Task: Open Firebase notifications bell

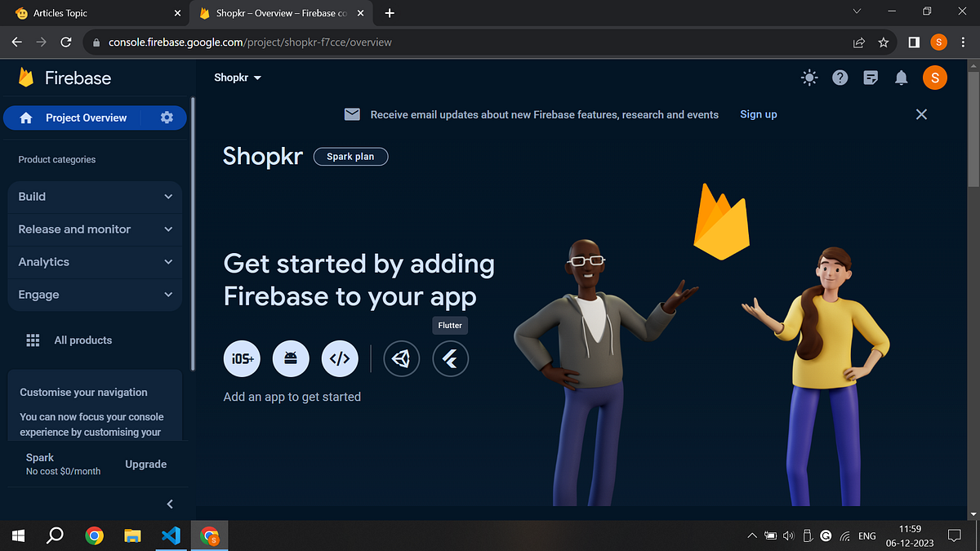Action: [901, 77]
